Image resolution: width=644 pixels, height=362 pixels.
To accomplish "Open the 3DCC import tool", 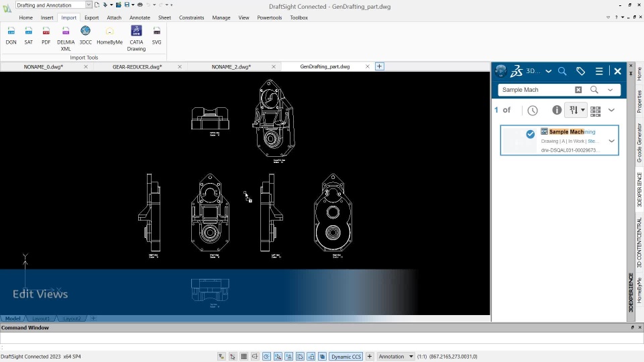I will point(85,36).
